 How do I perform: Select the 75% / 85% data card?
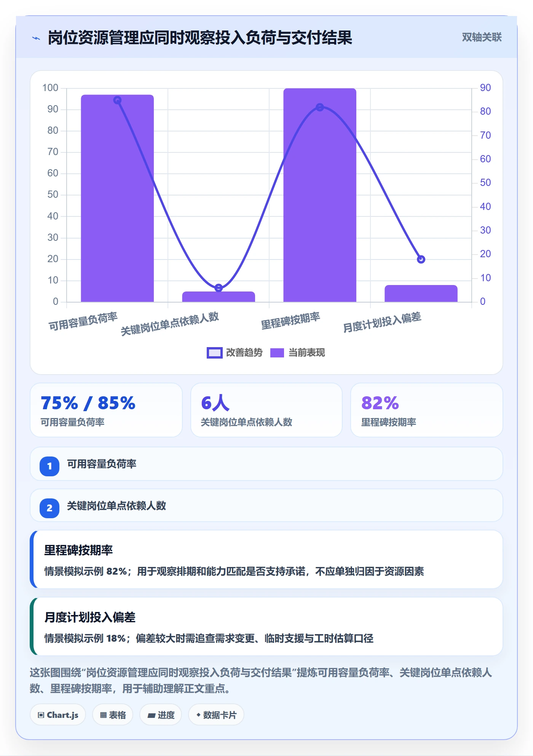click(106, 410)
